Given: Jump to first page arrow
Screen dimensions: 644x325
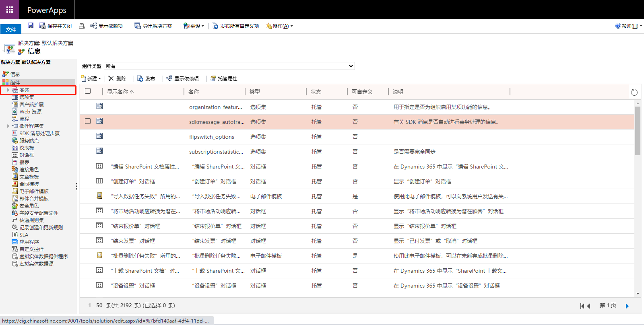Looking at the screenshot, I should pyautogui.click(x=582, y=306).
